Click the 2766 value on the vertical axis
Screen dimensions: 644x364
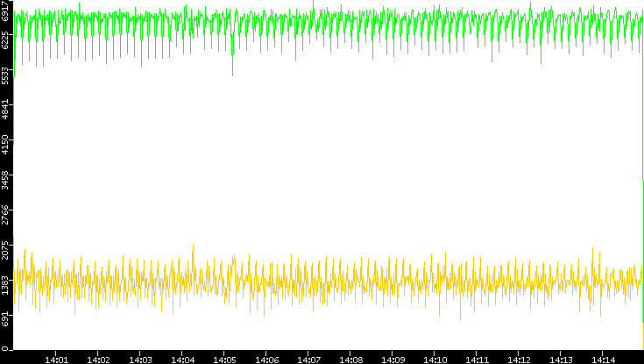(5, 214)
